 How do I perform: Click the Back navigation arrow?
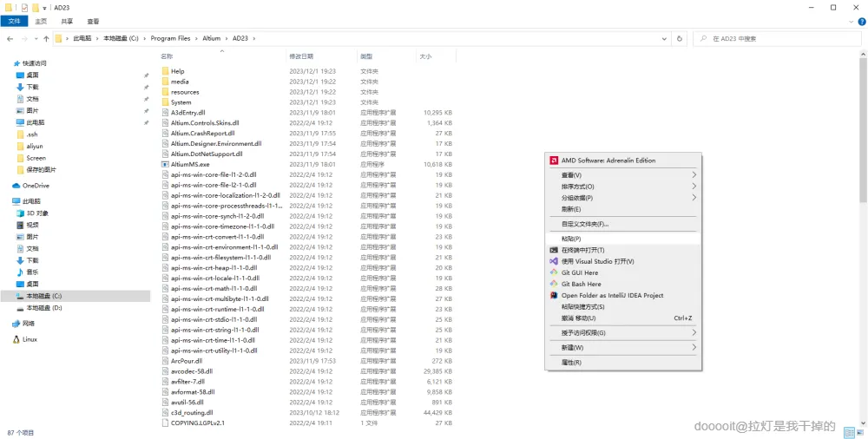pos(10,39)
